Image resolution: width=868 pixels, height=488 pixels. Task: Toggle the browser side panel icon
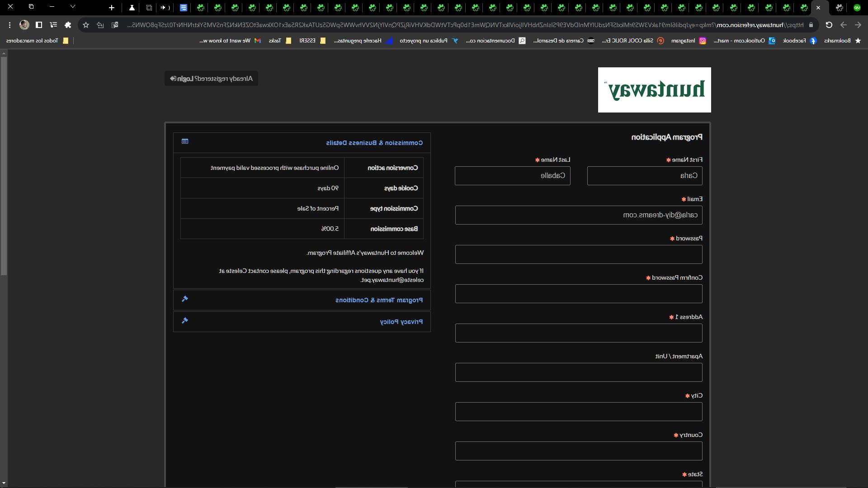tap(39, 25)
